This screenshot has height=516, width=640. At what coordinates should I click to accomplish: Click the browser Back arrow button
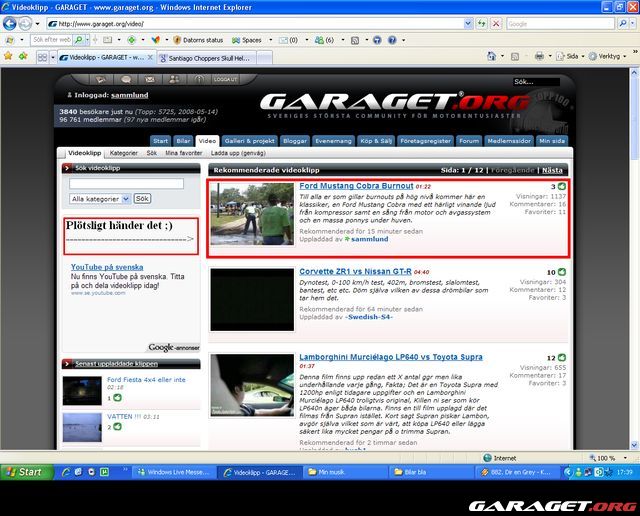(x=9, y=24)
